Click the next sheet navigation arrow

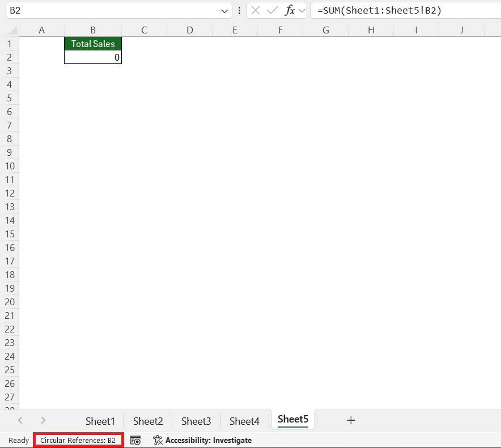click(x=43, y=420)
